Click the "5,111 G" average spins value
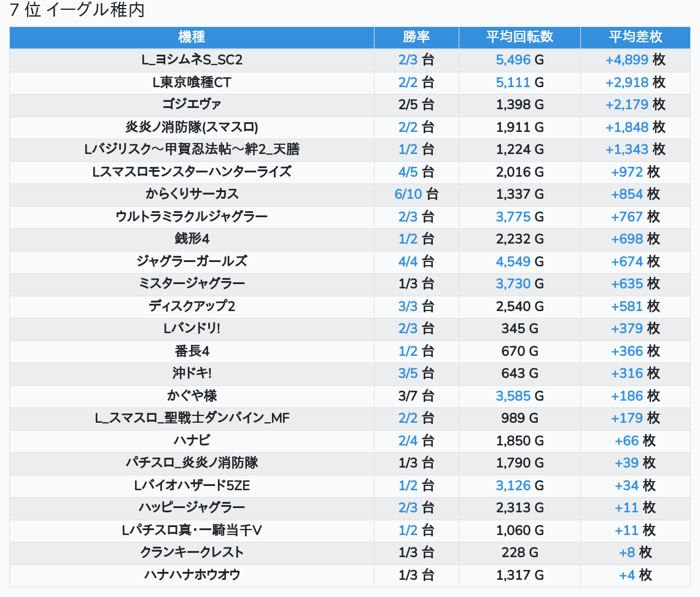 coord(519,83)
